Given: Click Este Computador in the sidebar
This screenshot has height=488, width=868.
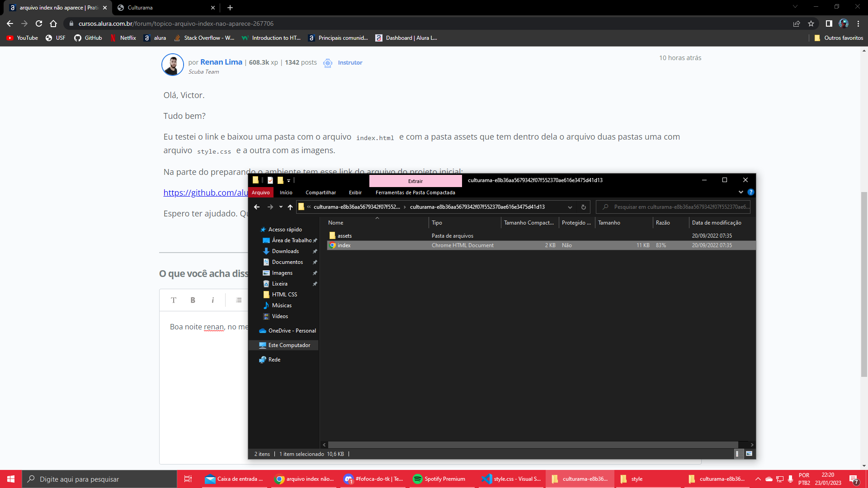Looking at the screenshot, I should point(288,344).
